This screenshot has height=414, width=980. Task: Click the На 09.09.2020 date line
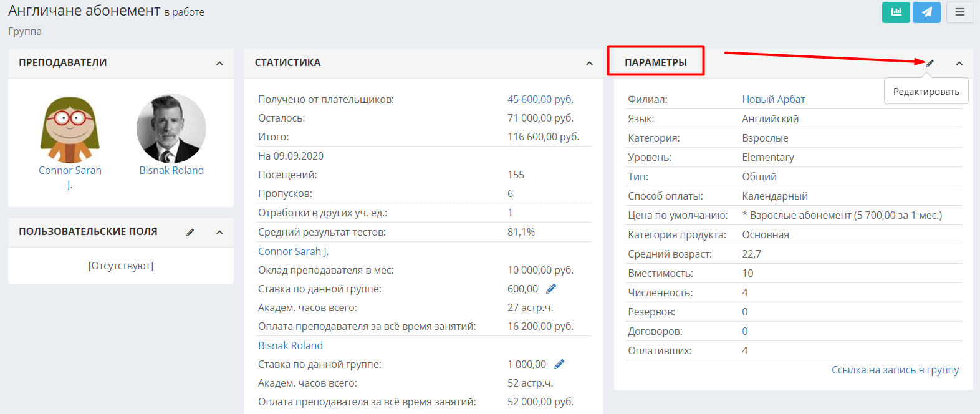point(291,156)
